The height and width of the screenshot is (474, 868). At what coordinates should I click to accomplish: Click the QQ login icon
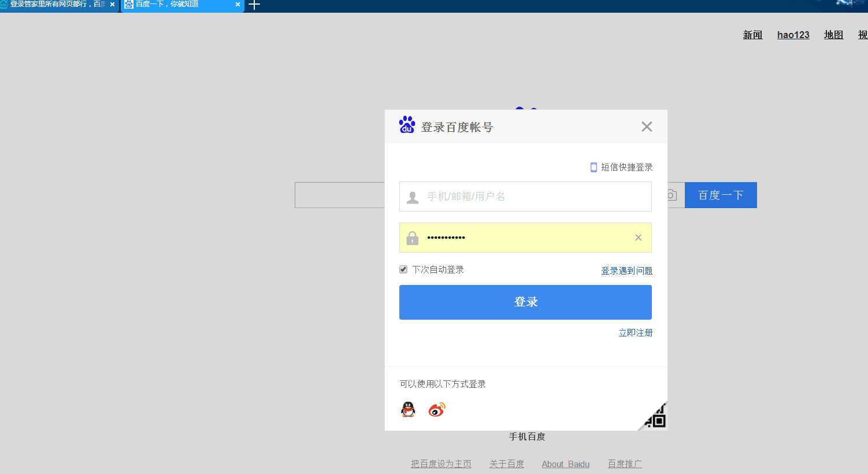(x=408, y=409)
